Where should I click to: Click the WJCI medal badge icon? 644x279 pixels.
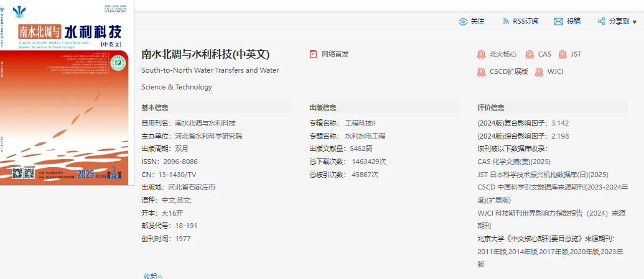point(539,72)
